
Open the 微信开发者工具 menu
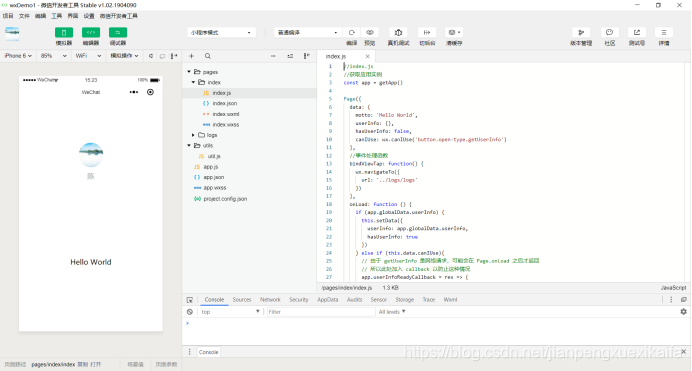(x=119, y=16)
